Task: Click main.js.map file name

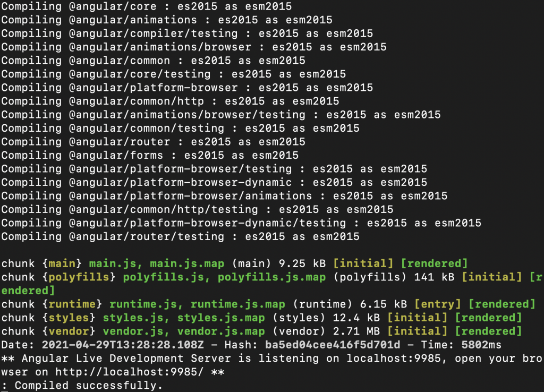Action: click(187, 264)
